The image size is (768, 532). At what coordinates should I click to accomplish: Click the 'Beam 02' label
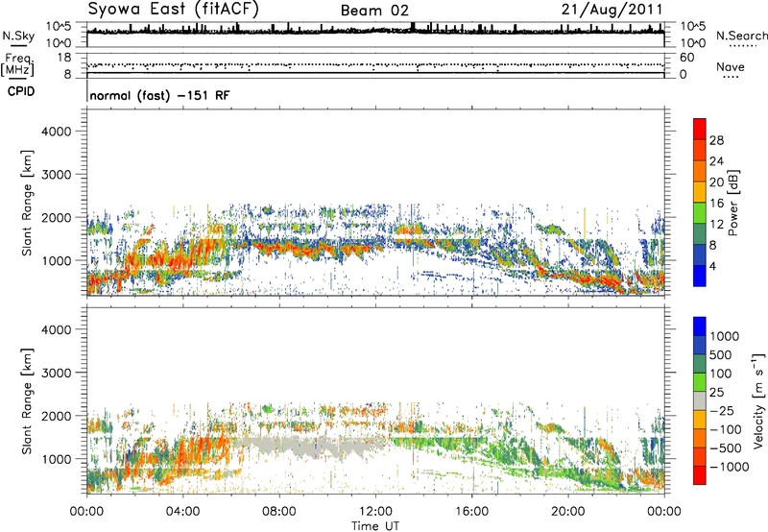374,11
